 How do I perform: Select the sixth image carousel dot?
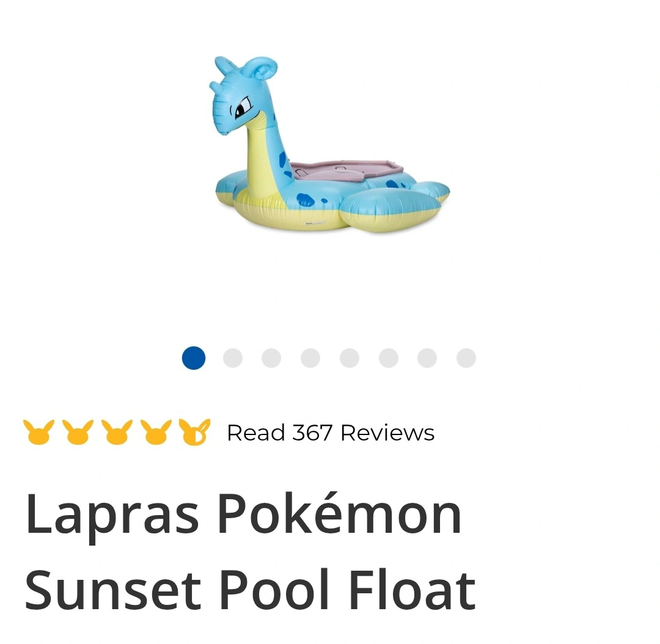click(x=389, y=358)
